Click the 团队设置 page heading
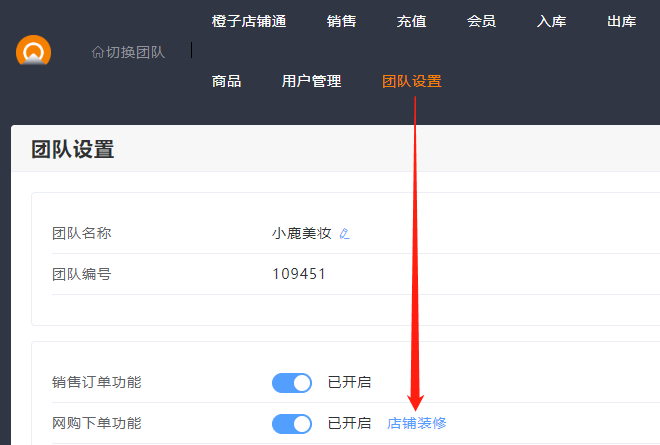The height and width of the screenshot is (445, 660). pos(73,150)
